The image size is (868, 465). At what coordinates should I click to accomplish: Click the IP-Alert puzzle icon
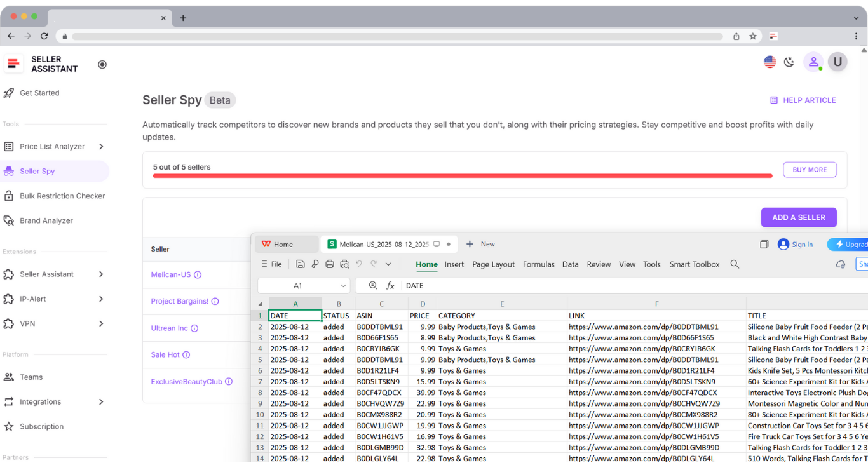pyautogui.click(x=9, y=299)
